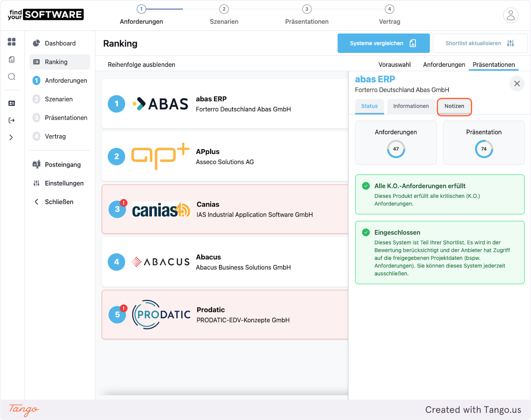Click the red warning badge on Canias
531x420 pixels.
pyautogui.click(x=123, y=203)
